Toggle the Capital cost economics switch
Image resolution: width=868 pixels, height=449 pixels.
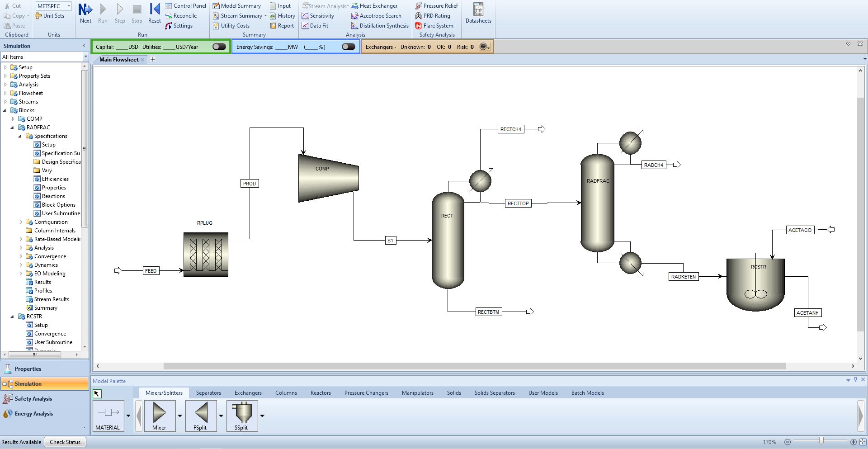coord(219,47)
